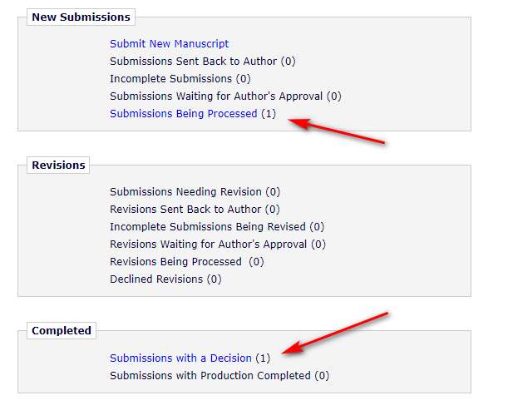Click the Completed section heading
The image size is (508, 420).
coord(61,331)
